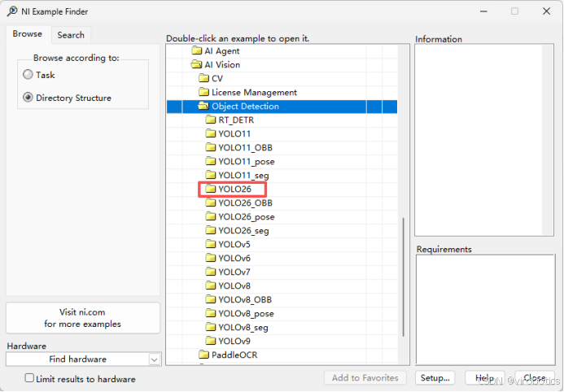This screenshot has width=564, height=392.
Task: Click the YOLO11_OBB folder icon
Action: pyautogui.click(x=211, y=147)
